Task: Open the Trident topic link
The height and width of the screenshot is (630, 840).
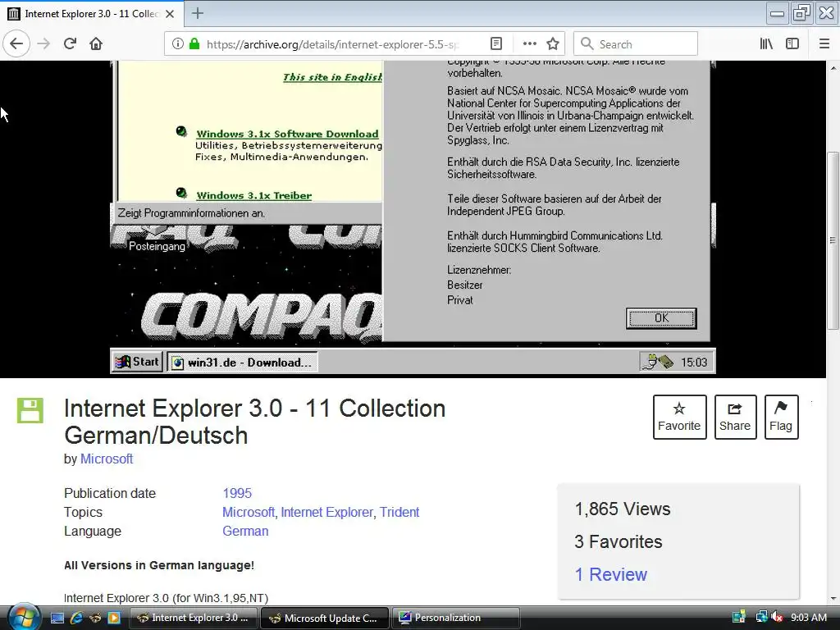Action: coord(399,512)
